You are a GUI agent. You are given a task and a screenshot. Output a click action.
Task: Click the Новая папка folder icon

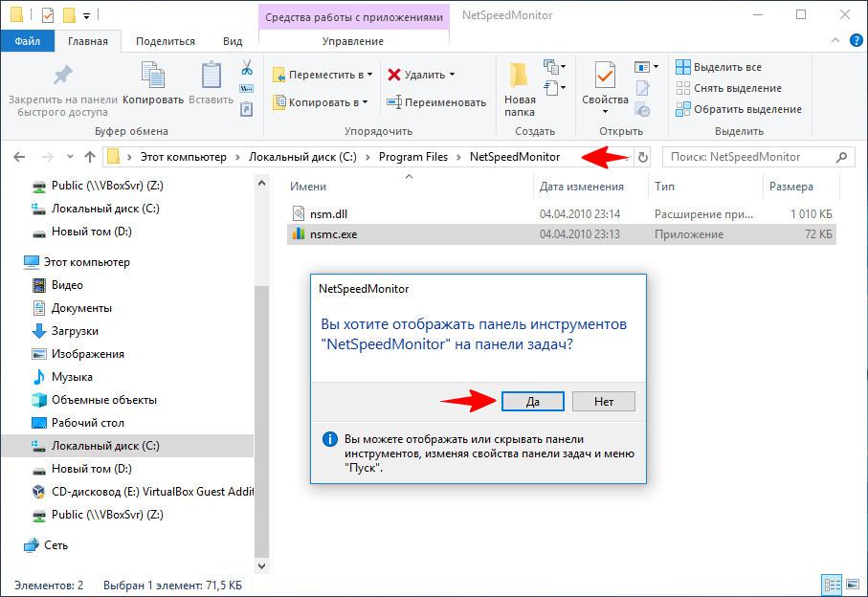coord(519,75)
